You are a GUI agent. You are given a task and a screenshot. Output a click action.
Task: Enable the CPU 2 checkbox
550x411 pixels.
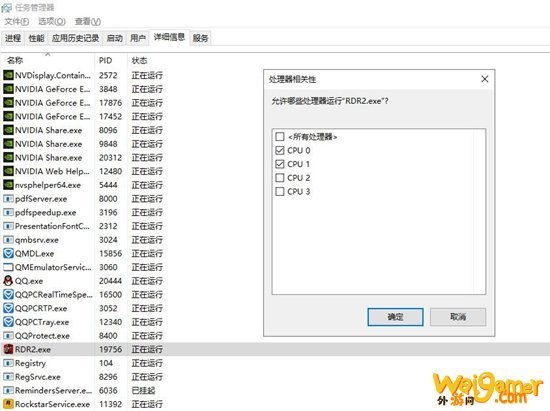(x=280, y=178)
